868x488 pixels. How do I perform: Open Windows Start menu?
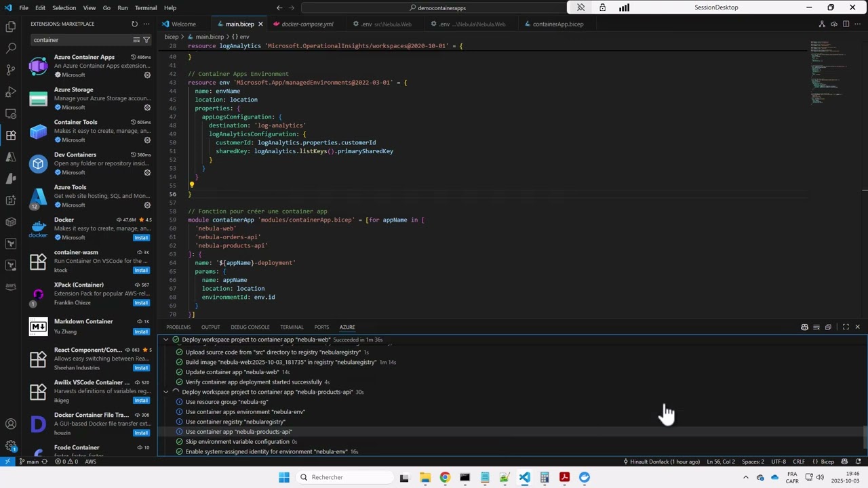pyautogui.click(x=284, y=477)
